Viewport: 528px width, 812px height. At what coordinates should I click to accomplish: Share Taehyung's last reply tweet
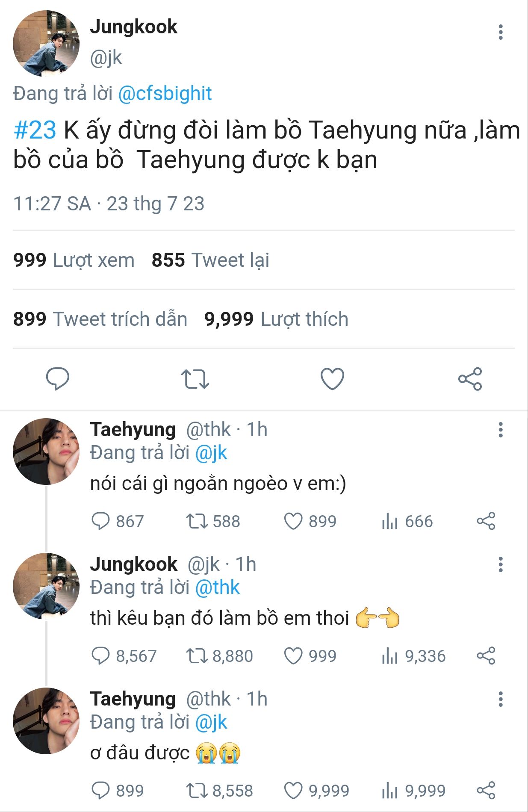coord(486,790)
